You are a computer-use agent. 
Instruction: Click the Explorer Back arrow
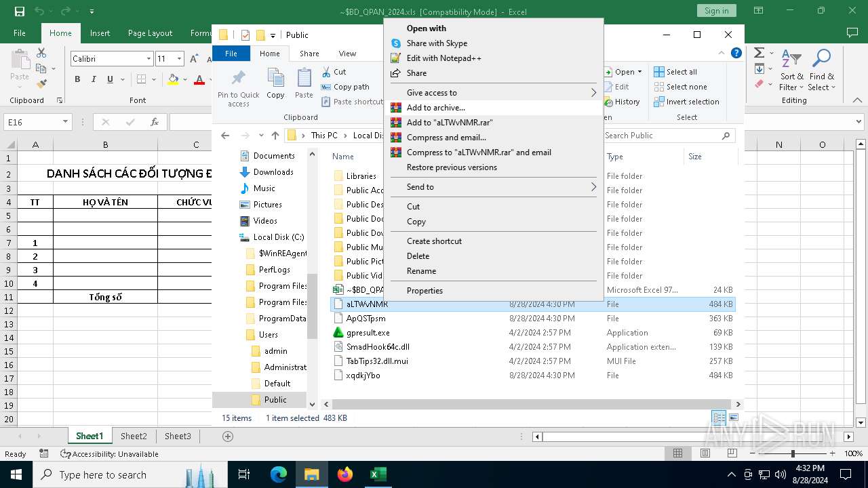pyautogui.click(x=225, y=136)
